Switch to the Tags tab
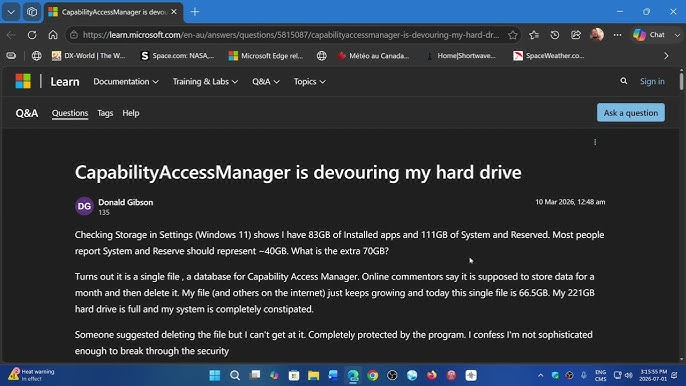The height and width of the screenshot is (386, 686). coord(105,113)
